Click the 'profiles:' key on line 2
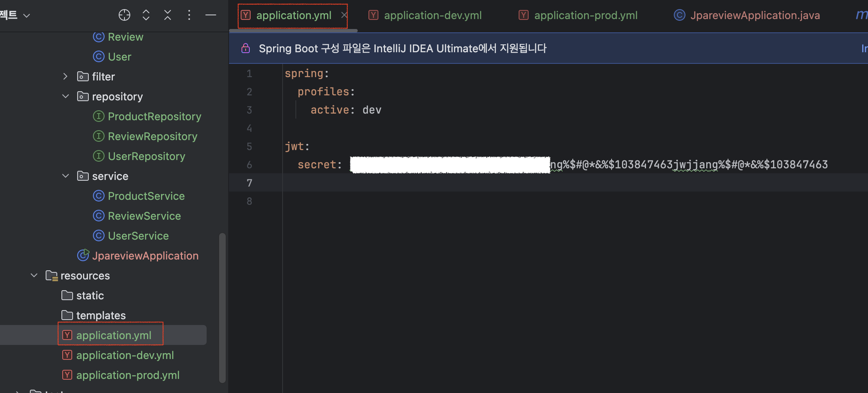The height and width of the screenshot is (393, 868). tap(326, 92)
